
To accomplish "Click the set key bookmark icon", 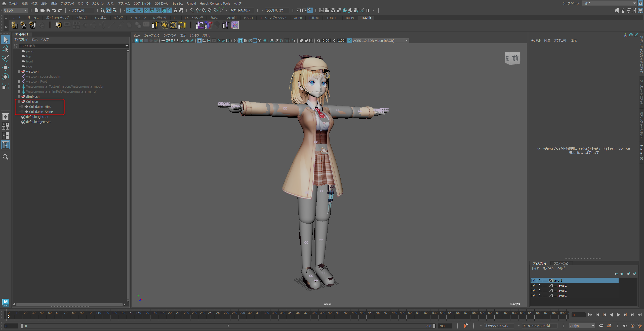I will [x=465, y=326].
